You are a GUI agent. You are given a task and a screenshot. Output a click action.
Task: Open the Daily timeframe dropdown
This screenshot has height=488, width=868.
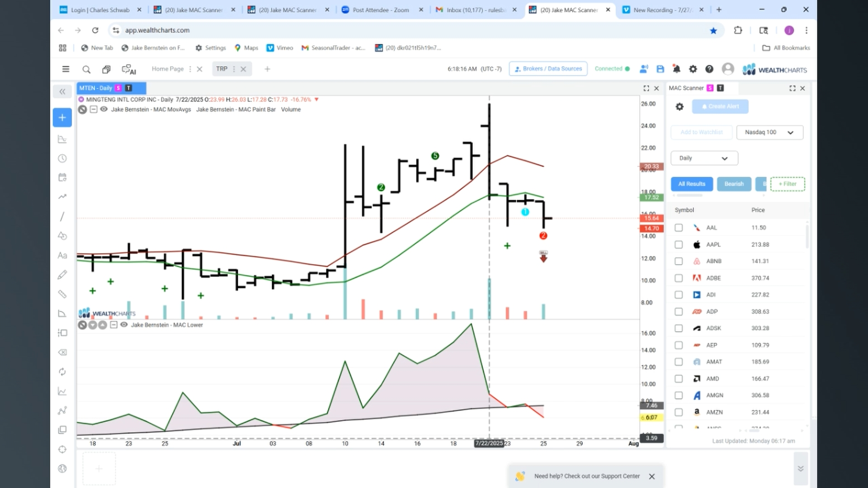coord(704,158)
